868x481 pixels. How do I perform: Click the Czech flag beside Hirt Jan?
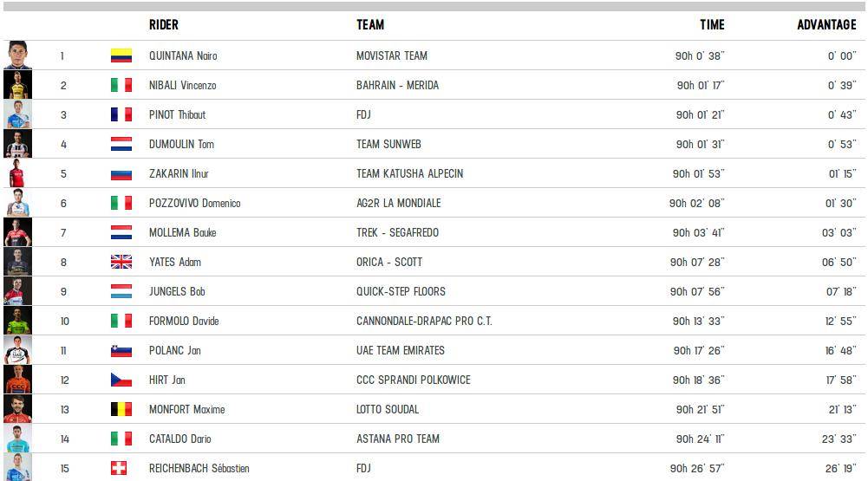point(121,380)
